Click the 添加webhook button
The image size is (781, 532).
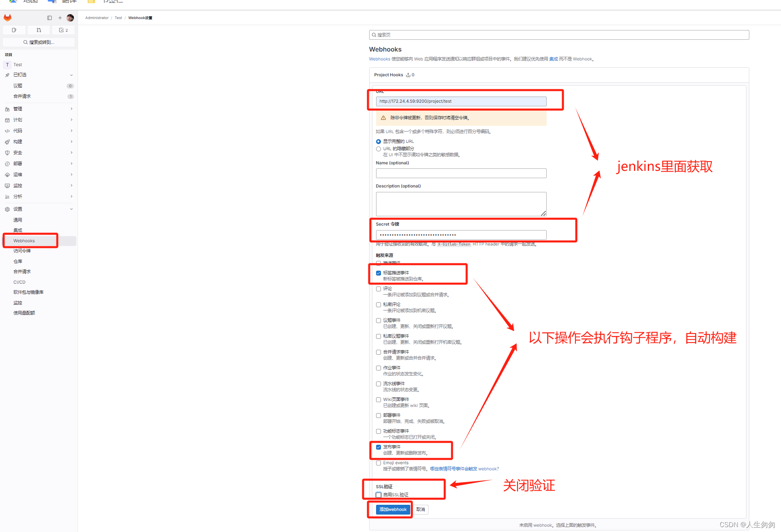tap(393, 510)
